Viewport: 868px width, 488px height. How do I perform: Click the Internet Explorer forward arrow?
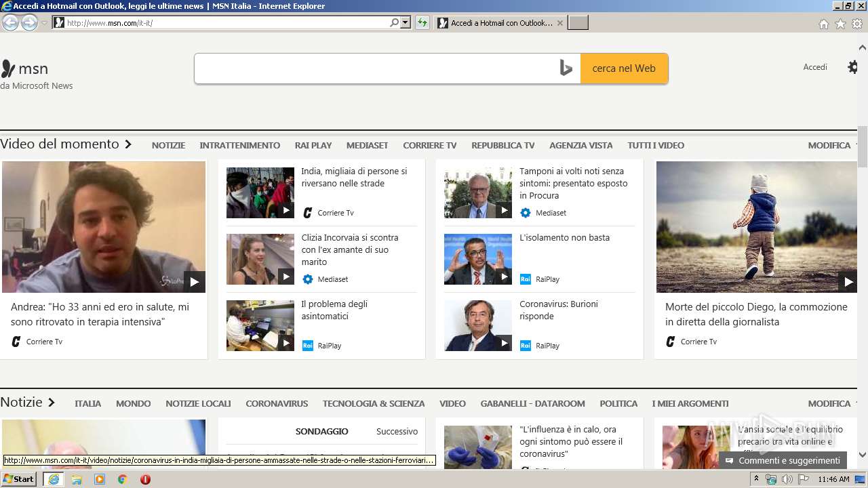29,23
